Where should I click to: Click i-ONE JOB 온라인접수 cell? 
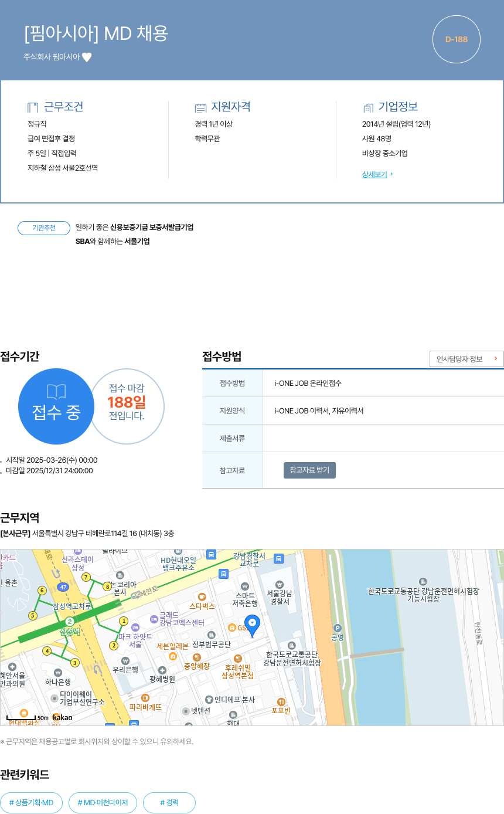click(x=308, y=383)
